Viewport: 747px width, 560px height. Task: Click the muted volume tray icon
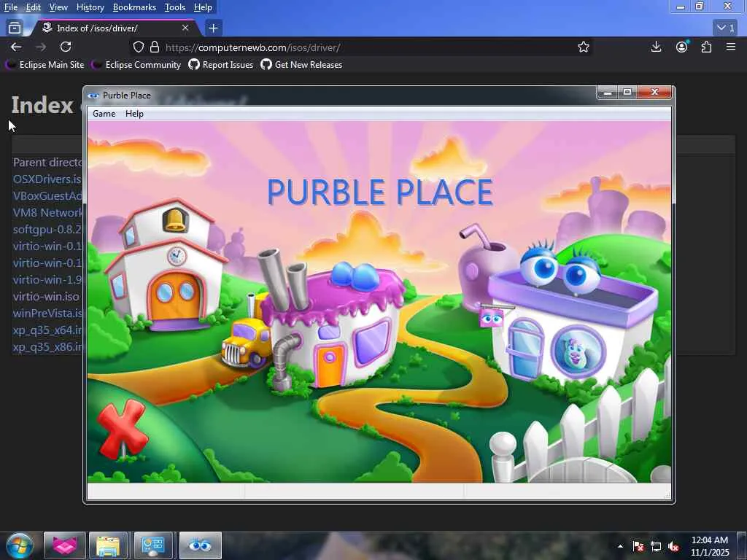[x=673, y=546]
